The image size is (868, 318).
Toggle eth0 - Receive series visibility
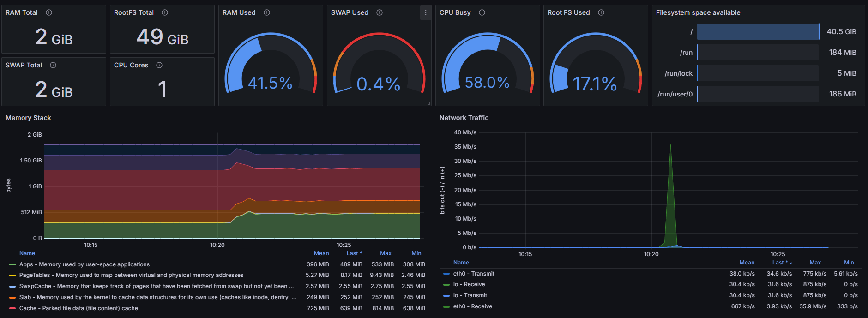click(472, 306)
